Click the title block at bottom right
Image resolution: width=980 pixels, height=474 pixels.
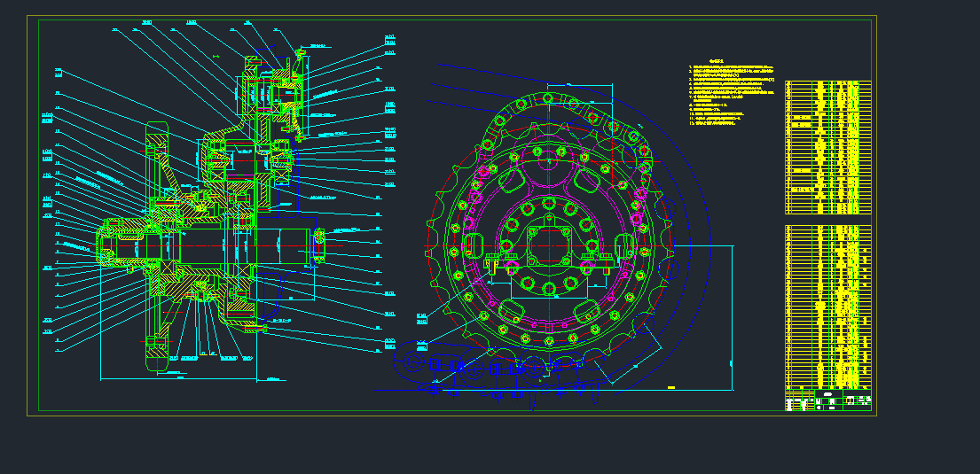point(827,401)
